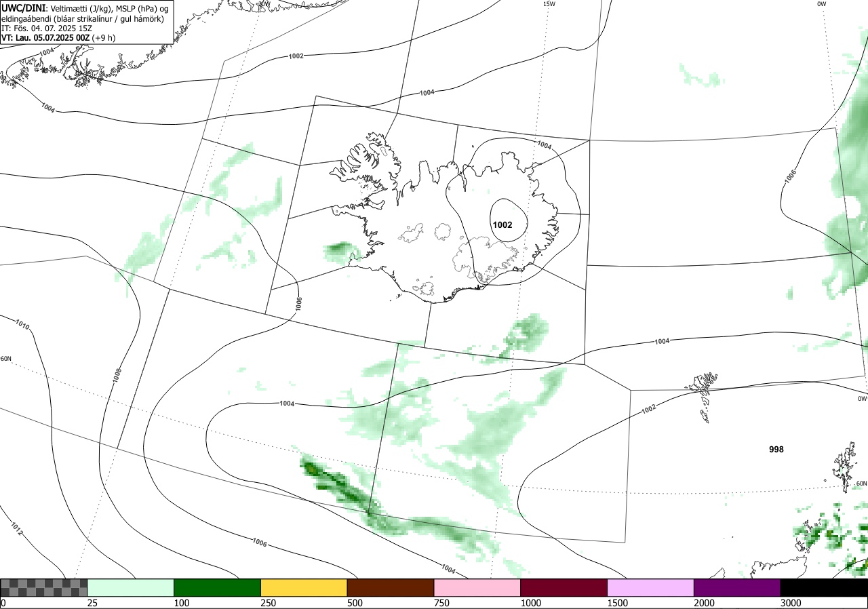Image resolution: width=868 pixels, height=609 pixels.
Task: Click the 'IT: Fös. 04. 07. 2025 15Z' line
Action: (x=48, y=28)
